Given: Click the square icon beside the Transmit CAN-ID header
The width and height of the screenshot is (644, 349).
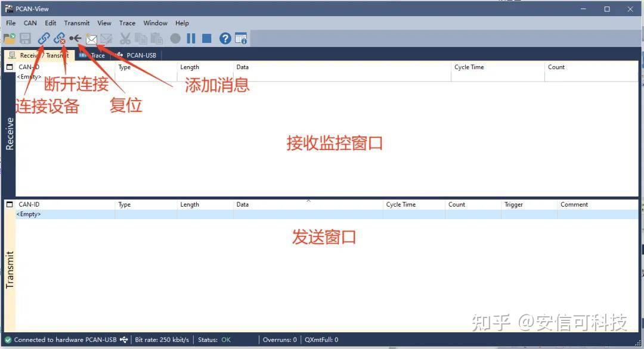Looking at the screenshot, I should coord(10,204).
